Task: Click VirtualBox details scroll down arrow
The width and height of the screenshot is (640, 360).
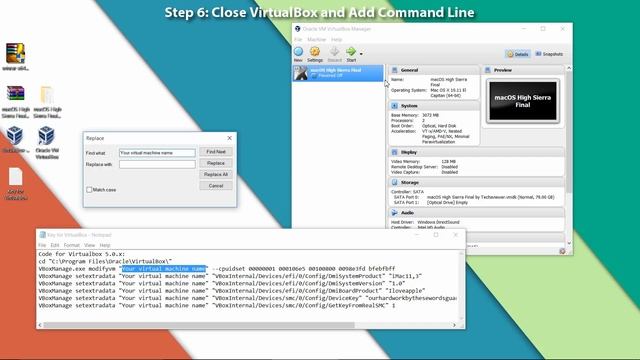Action: coord(569,243)
